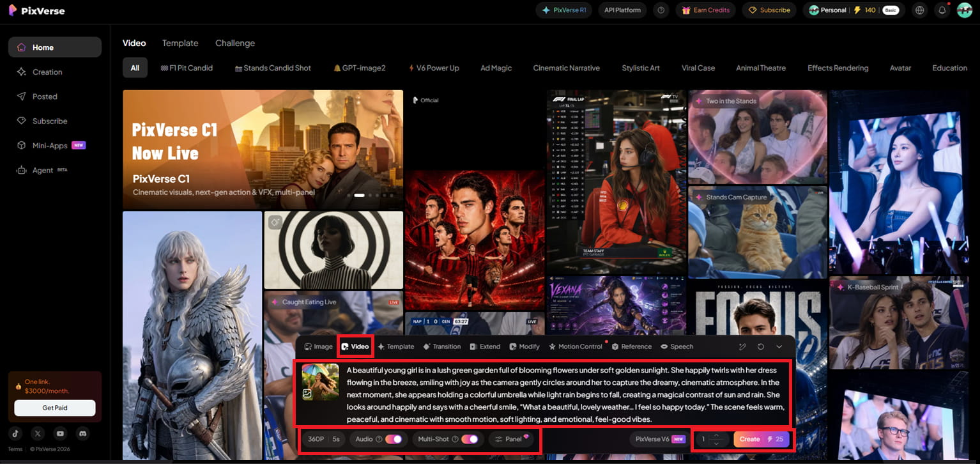Click the image icon on the prompt thumbnail

(307, 394)
